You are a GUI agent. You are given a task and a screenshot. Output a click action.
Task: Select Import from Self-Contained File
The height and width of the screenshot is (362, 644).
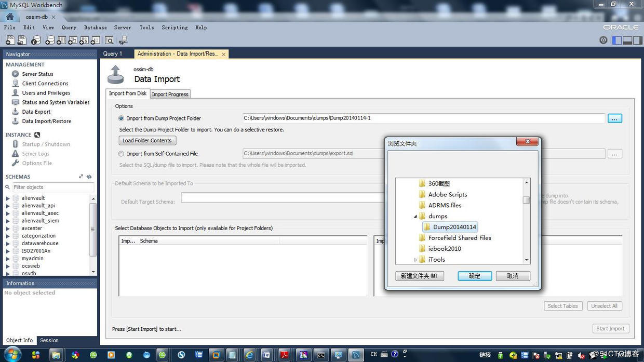point(122,154)
